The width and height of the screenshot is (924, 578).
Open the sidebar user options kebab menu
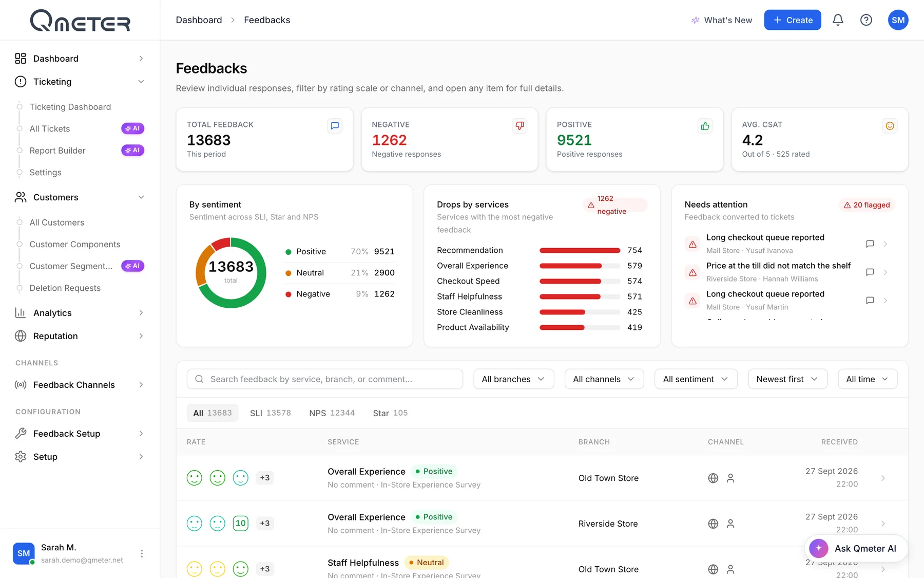[x=142, y=553]
